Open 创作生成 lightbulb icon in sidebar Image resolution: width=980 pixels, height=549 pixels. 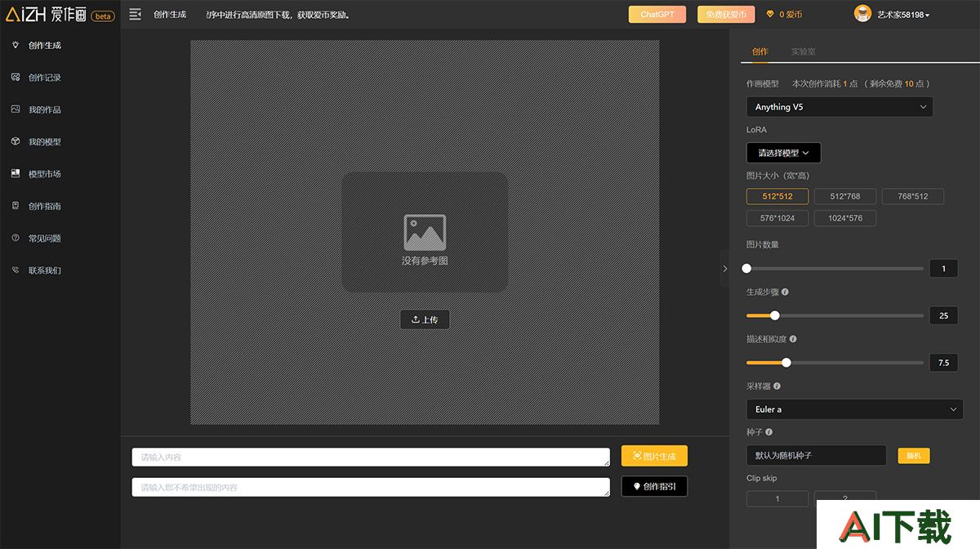(15, 45)
